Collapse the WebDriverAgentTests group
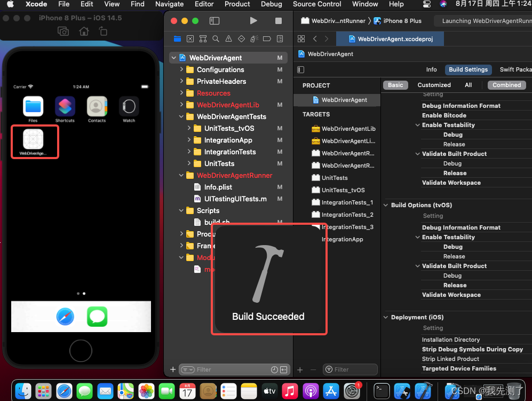The width and height of the screenshot is (532, 401). coord(181,116)
